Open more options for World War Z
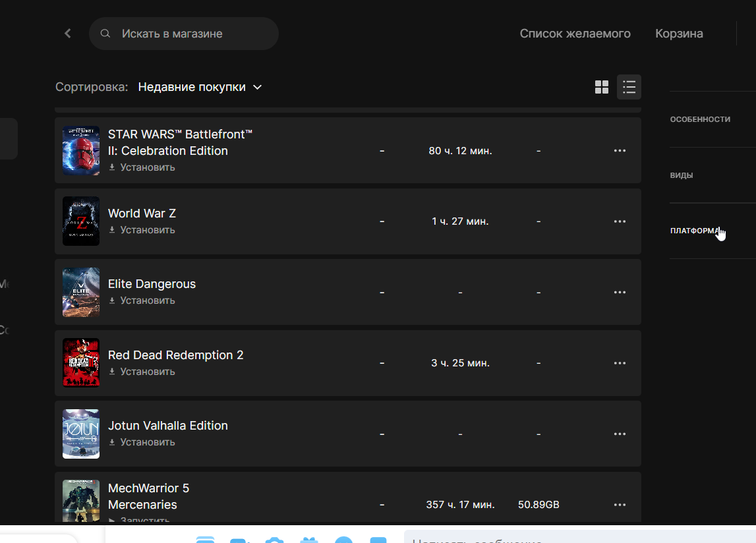Image resolution: width=756 pixels, height=543 pixels. click(x=620, y=221)
